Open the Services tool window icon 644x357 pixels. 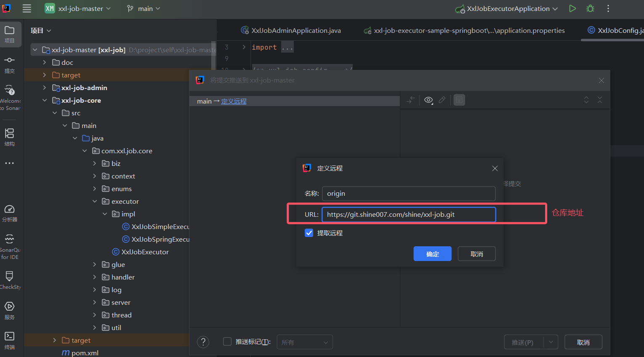coord(9,310)
